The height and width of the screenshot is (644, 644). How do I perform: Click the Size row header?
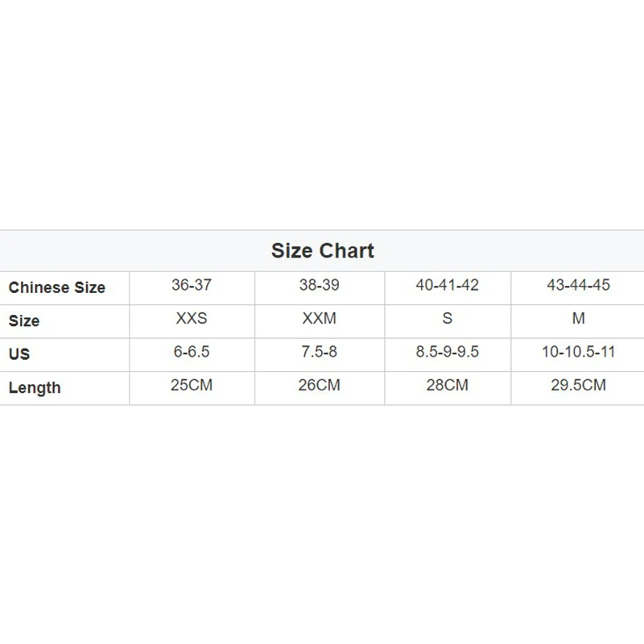(24, 320)
